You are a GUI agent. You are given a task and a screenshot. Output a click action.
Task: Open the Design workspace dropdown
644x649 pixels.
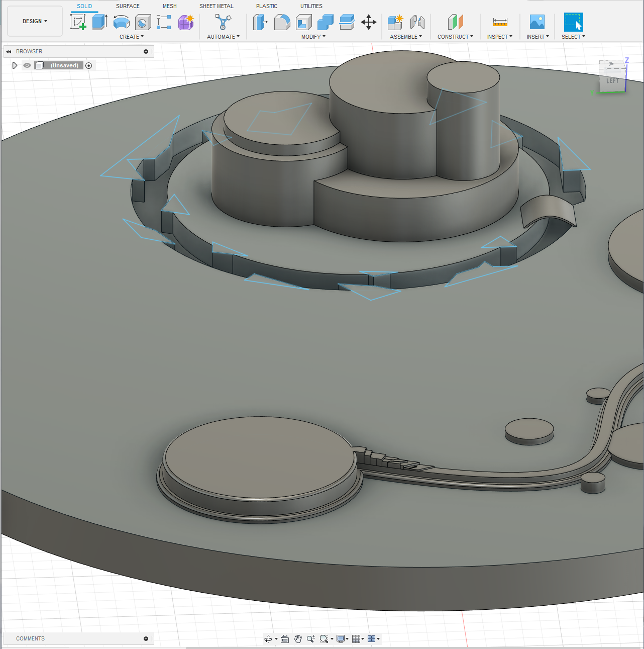(35, 21)
